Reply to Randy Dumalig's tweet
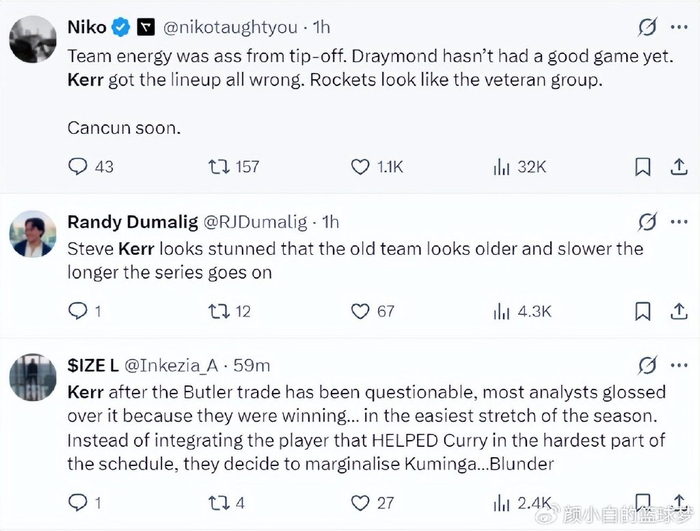Screen dimensions: 700x531 [78, 311]
